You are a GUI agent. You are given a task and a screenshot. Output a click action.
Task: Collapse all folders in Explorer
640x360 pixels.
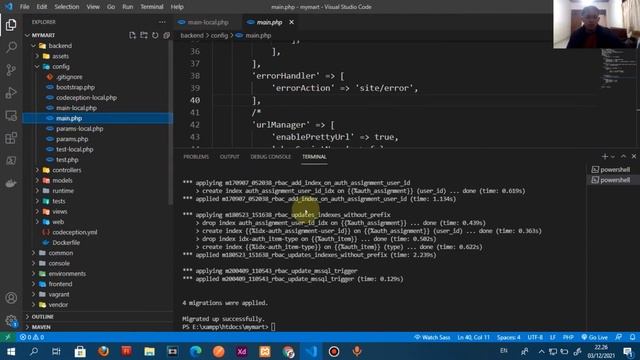coord(166,35)
